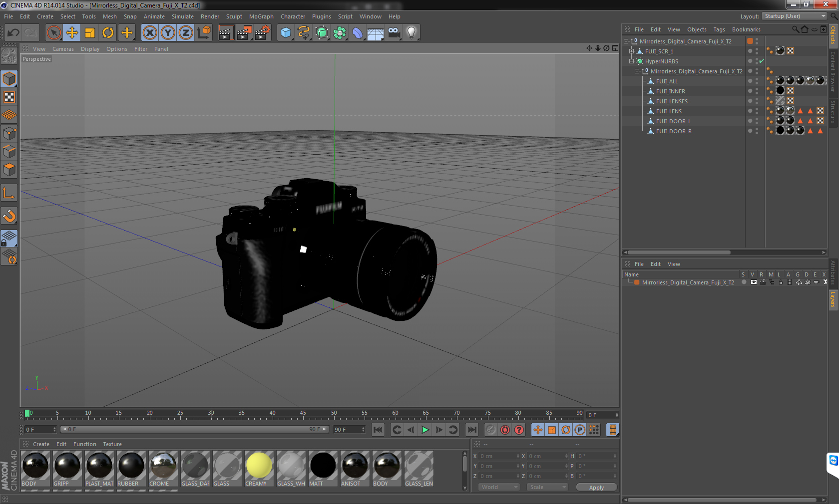Toggle layer solo dot in Layers panel
The image size is (839, 504).
(x=744, y=282)
